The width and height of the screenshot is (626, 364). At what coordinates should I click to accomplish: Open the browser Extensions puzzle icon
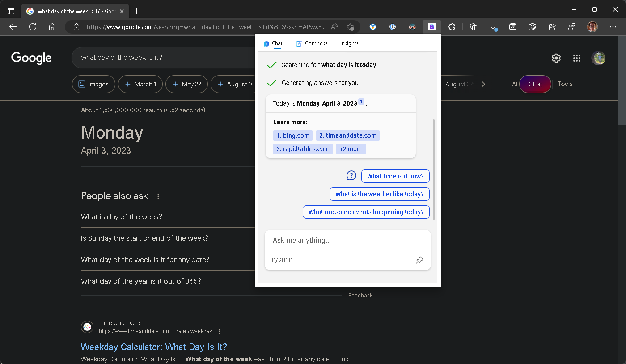point(452,27)
